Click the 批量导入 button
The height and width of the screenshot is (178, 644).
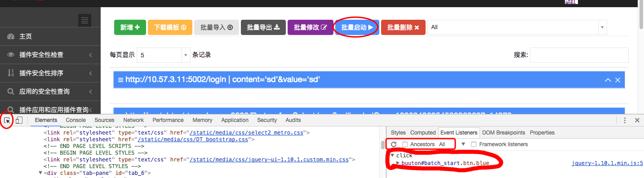tap(217, 27)
